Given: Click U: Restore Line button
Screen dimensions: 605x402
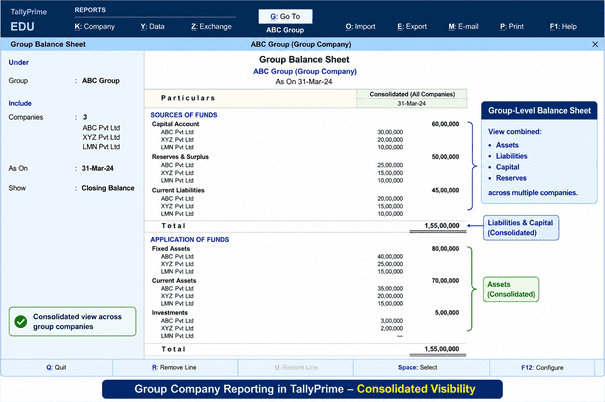Looking at the screenshot, I should [x=296, y=368].
